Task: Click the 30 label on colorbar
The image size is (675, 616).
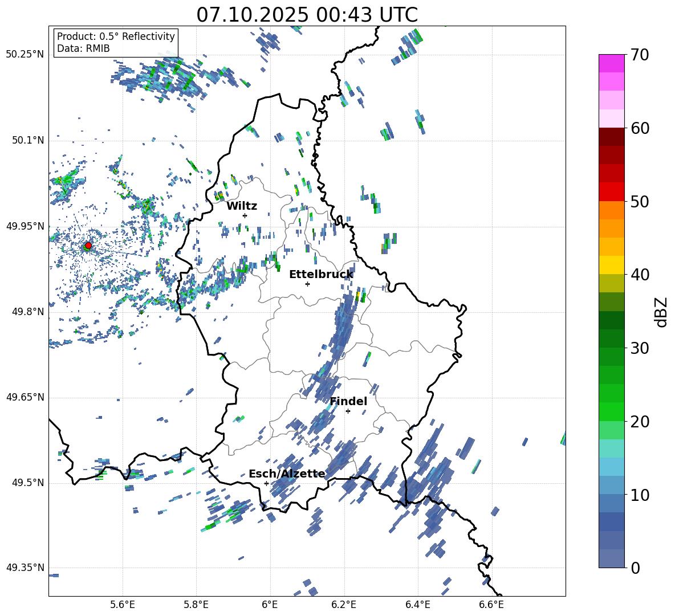Action: tap(640, 348)
